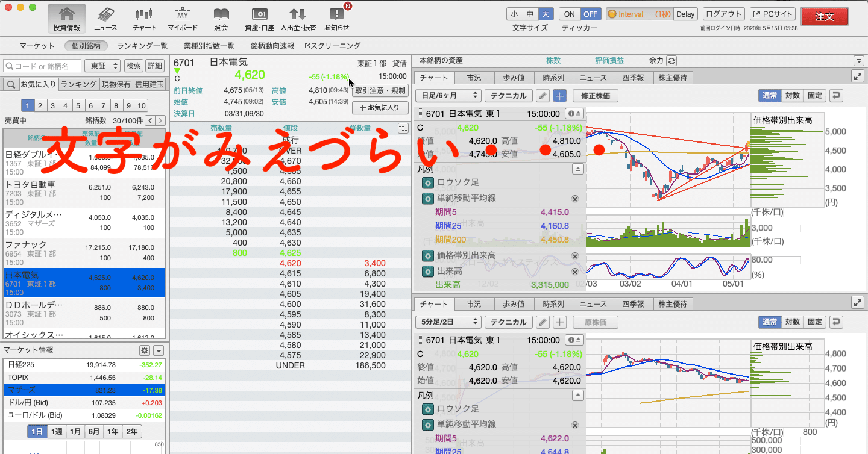Open the 日足/6ヶ月 timeframe dropdown

[447, 95]
